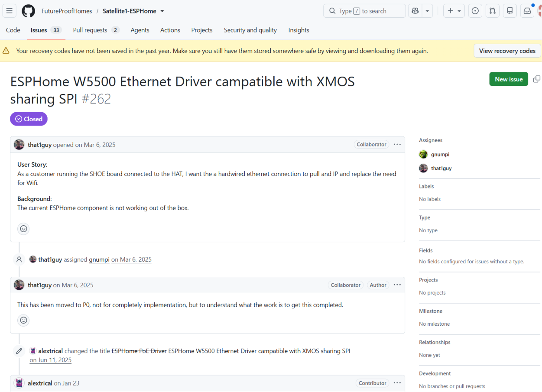Copy issue link using the copy icon

[x=537, y=79]
